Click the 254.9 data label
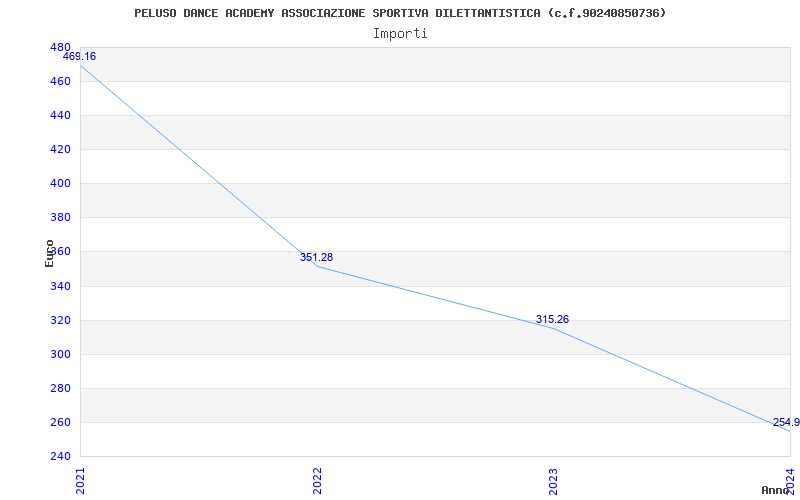Viewport: 800px width, 500px height. [x=786, y=422]
